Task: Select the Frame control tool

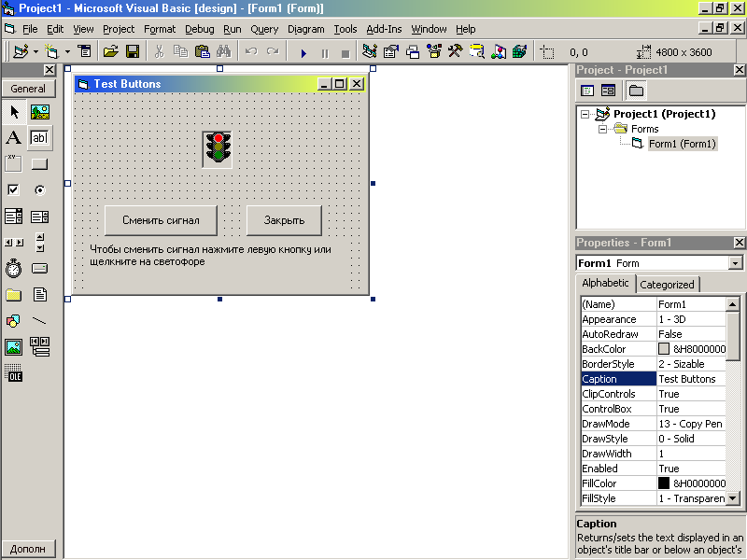Action: (14, 164)
